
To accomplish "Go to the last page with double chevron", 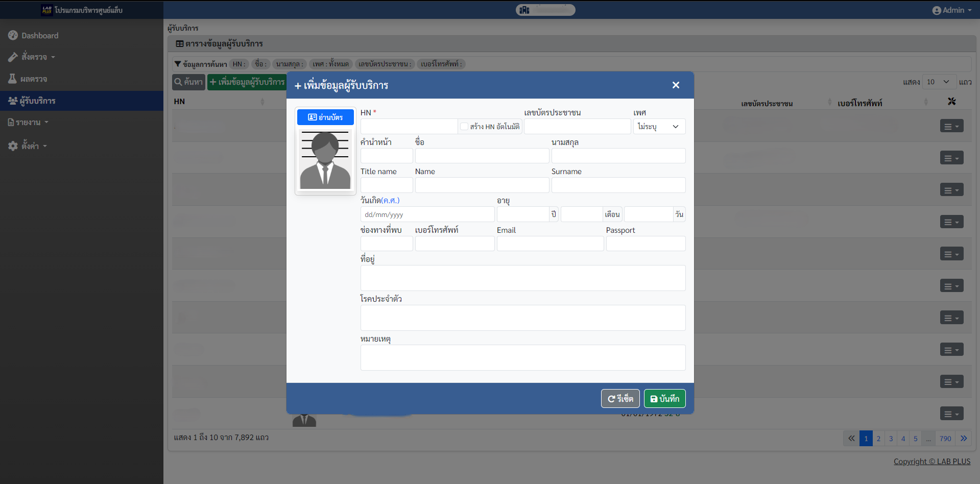I will (x=963, y=439).
